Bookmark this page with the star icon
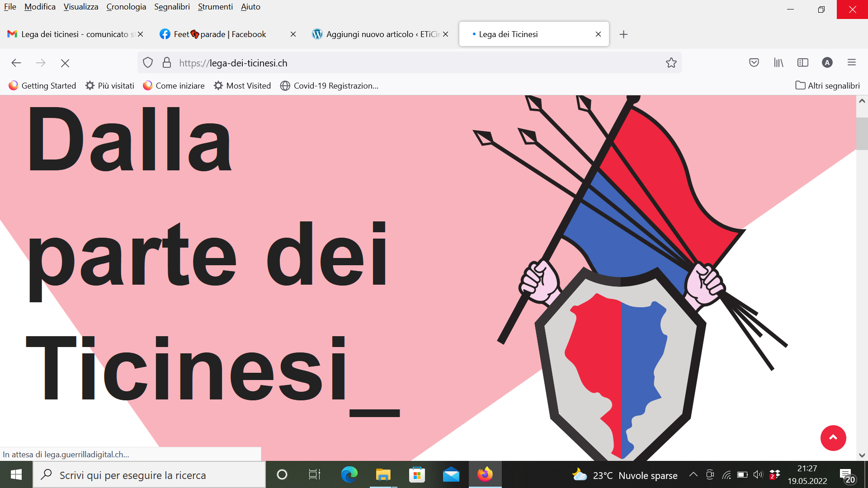Image resolution: width=868 pixels, height=488 pixels. point(671,63)
